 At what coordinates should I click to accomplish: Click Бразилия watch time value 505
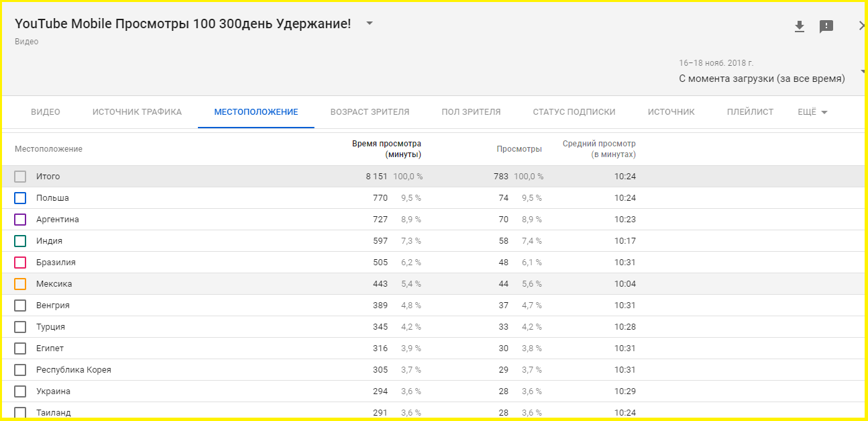pos(380,263)
